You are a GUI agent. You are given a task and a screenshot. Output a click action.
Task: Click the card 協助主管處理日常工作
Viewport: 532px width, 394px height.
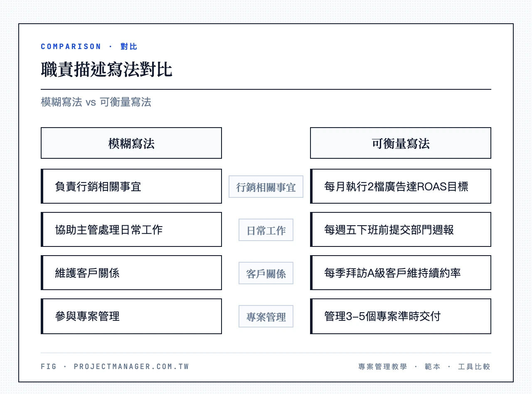click(131, 229)
